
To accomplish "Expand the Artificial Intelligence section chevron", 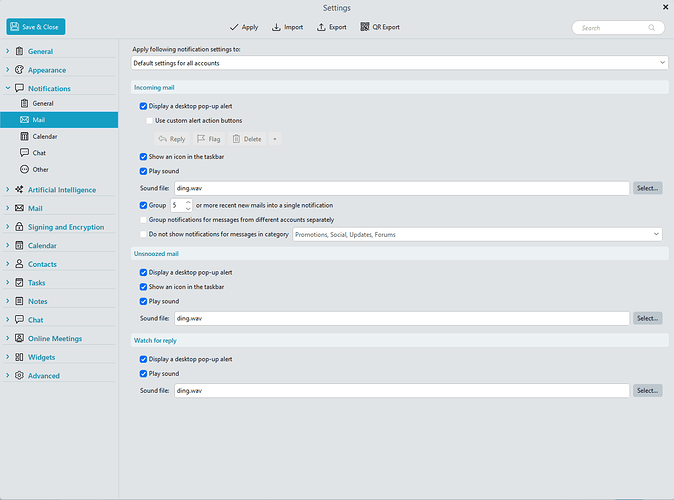I will tap(8, 190).
